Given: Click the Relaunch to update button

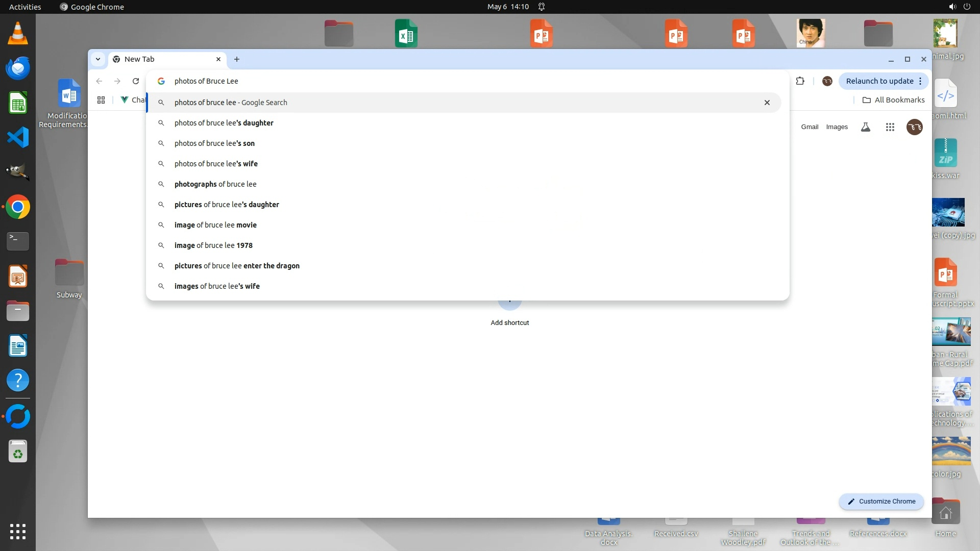Looking at the screenshot, I should tap(879, 81).
